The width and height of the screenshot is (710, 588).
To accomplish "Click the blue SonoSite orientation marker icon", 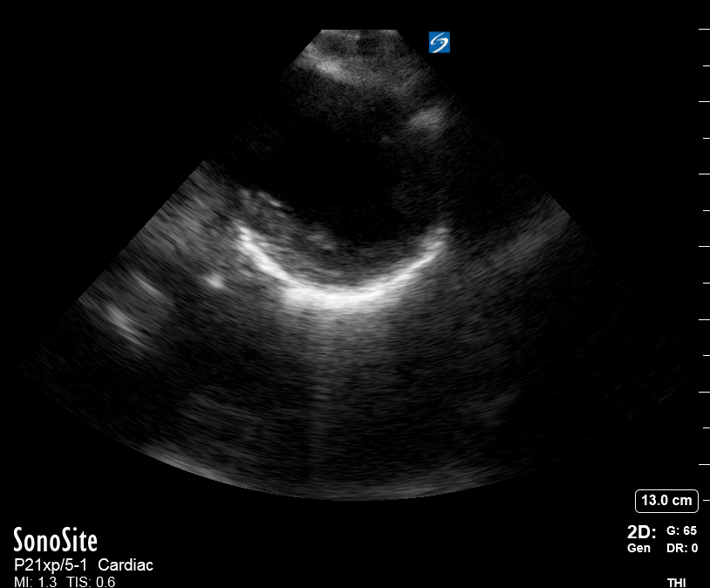I will coord(440,42).
